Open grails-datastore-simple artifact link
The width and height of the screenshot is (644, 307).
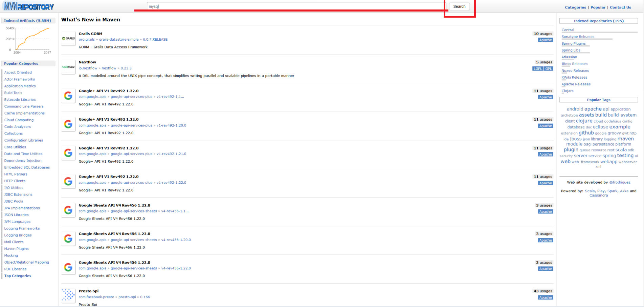(x=119, y=39)
